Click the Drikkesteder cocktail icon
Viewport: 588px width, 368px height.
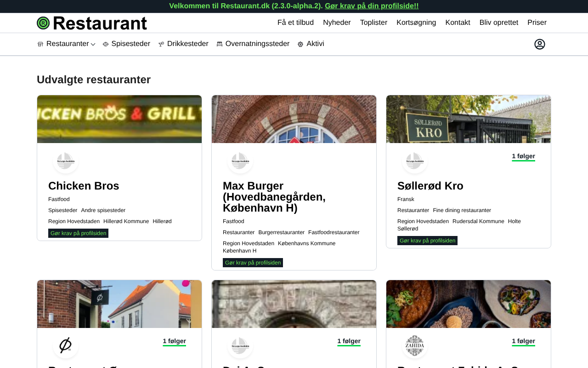[161, 44]
